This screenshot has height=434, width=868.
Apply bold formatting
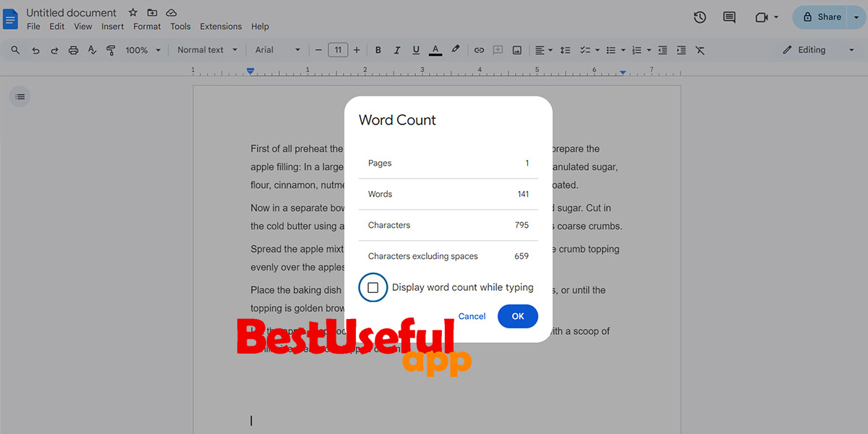[x=378, y=50]
